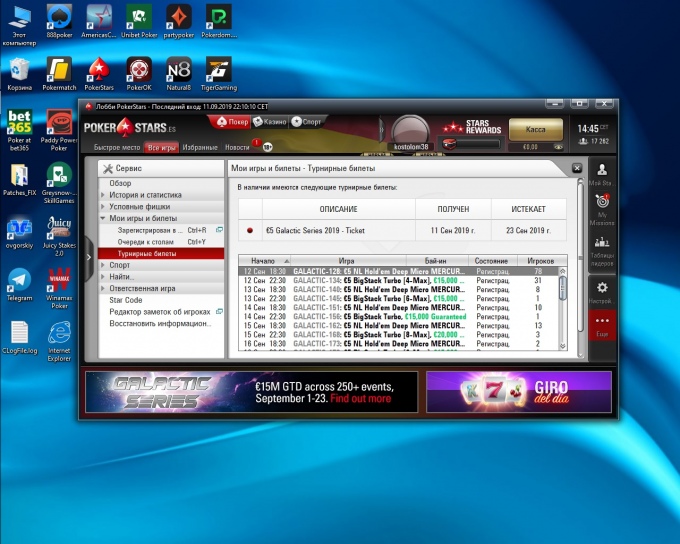Open Все игры tab
The width and height of the screenshot is (680, 544).
click(x=161, y=147)
